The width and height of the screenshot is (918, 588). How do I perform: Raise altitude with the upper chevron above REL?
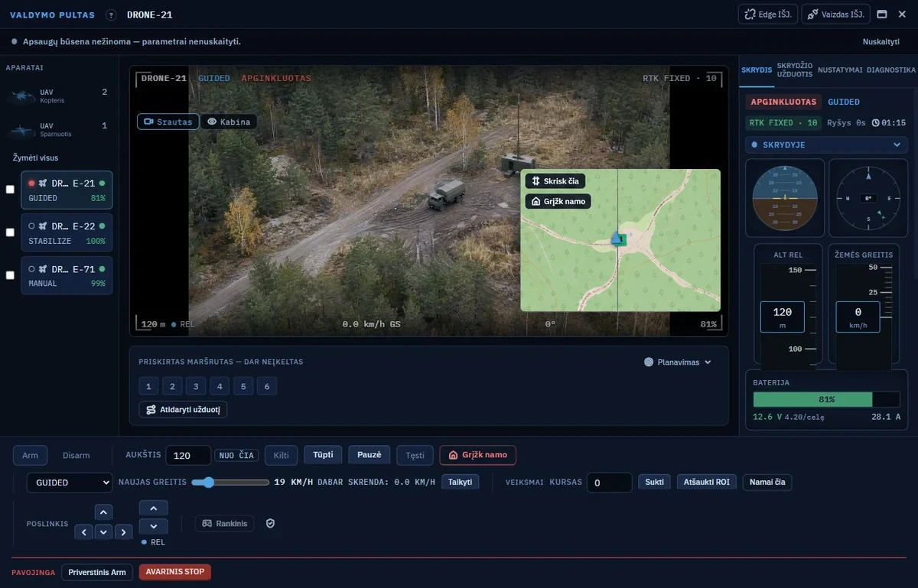(154, 508)
